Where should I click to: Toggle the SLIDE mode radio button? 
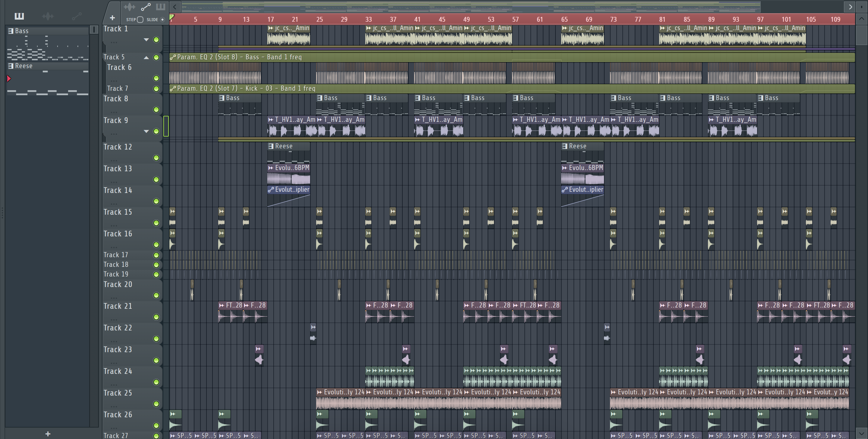coord(162,20)
